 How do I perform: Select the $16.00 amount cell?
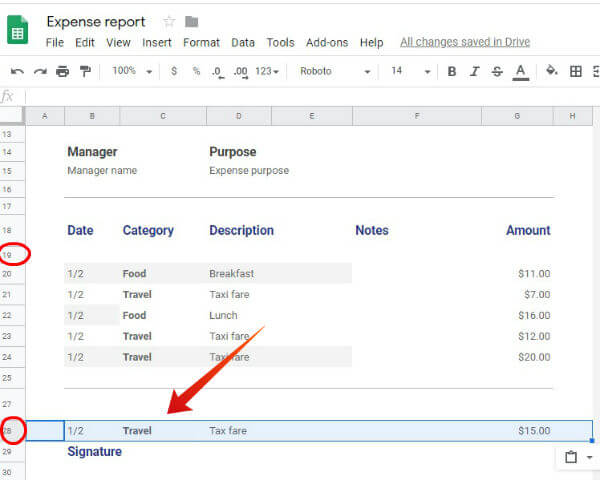tap(534, 315)
